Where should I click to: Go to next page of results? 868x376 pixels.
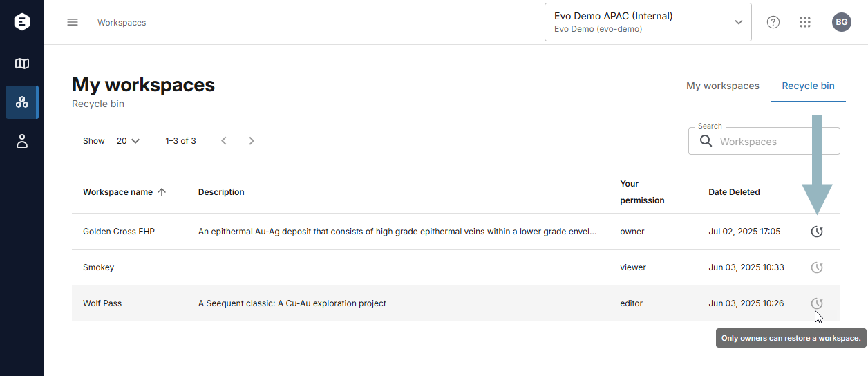pyautogui.click(x=252, y=141)
